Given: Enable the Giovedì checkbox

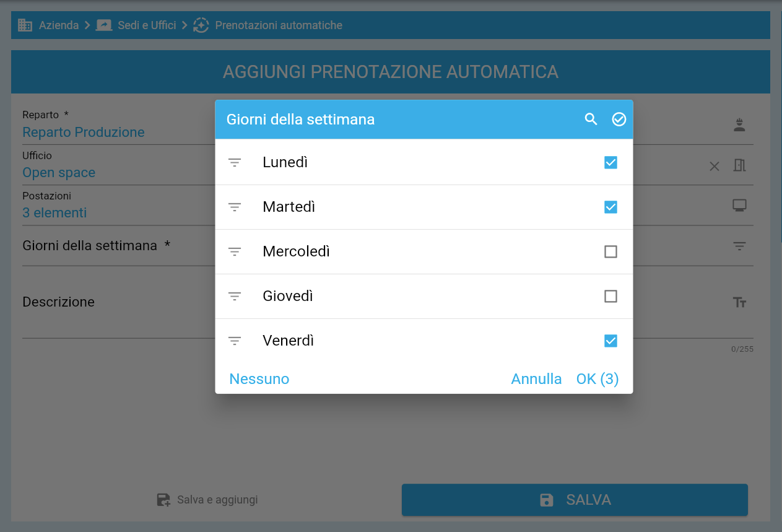Looking at the screenshot, I should click(x=610, y=296).
